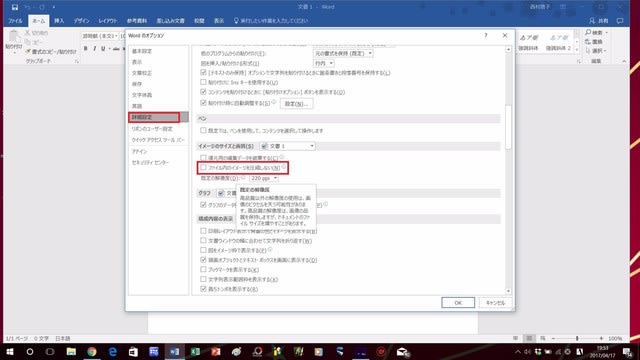The width and height of the screenshot is (640, 360).
Task: Open pasting from other programs dropdown
Action: [343, 53]
